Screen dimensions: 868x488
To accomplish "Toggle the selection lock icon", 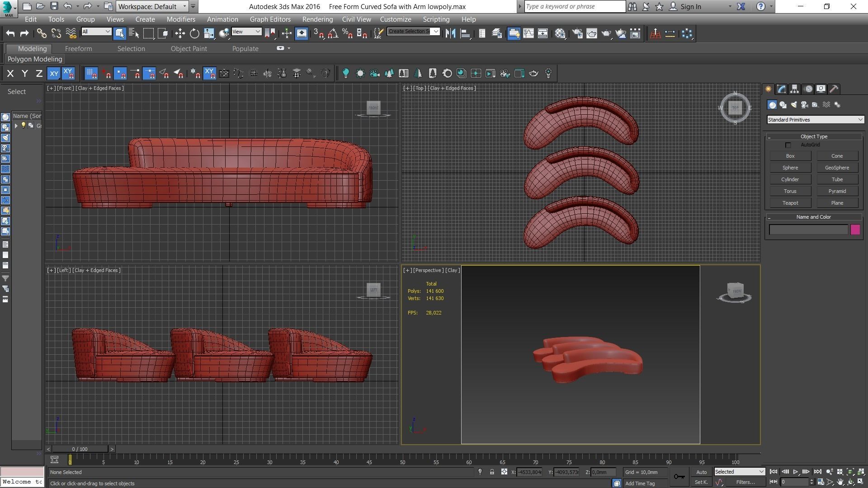I will [492, 472].
